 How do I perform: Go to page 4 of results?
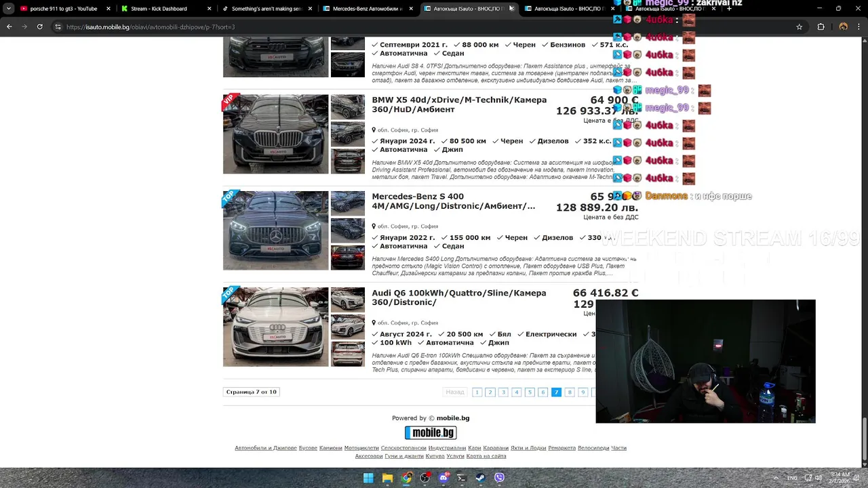tap(516, 392)
